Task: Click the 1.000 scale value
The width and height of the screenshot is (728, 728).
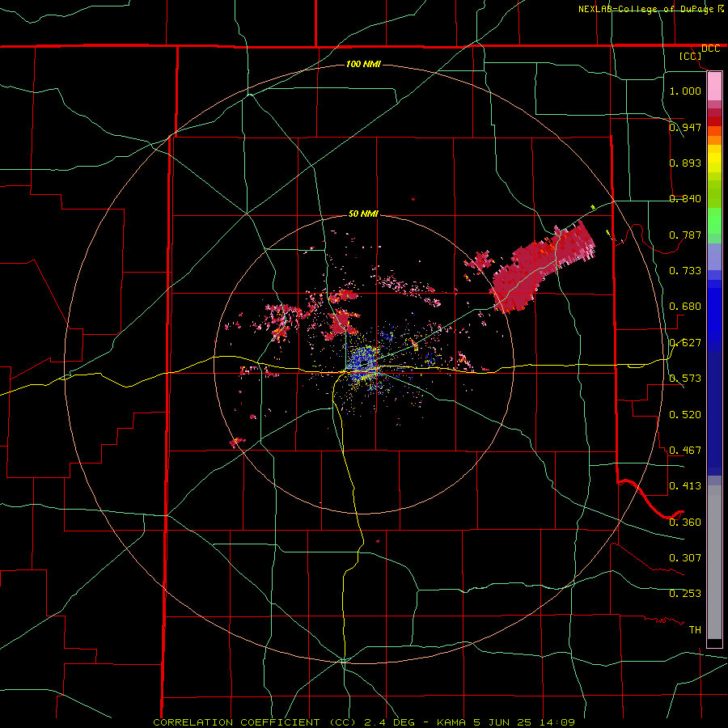Action: tap(685, 91)
